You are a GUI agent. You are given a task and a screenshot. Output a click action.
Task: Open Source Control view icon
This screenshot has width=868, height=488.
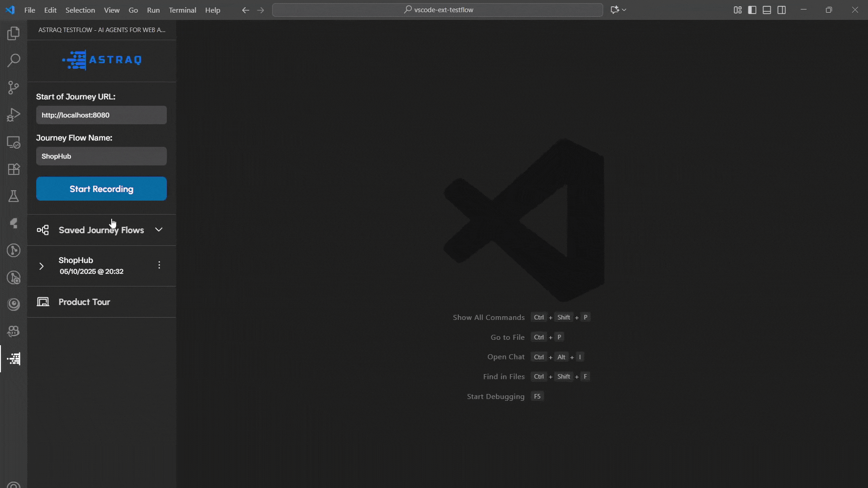[14, 88]
